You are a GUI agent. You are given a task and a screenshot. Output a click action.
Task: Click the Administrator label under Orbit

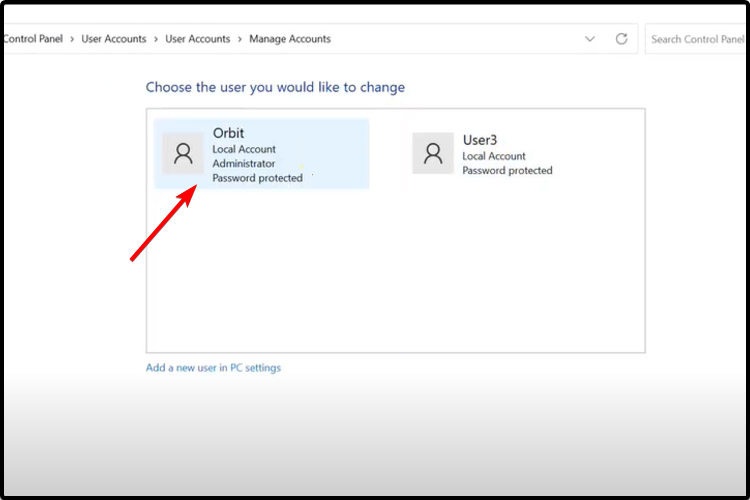pyautogui.click(x=243, y=163)
